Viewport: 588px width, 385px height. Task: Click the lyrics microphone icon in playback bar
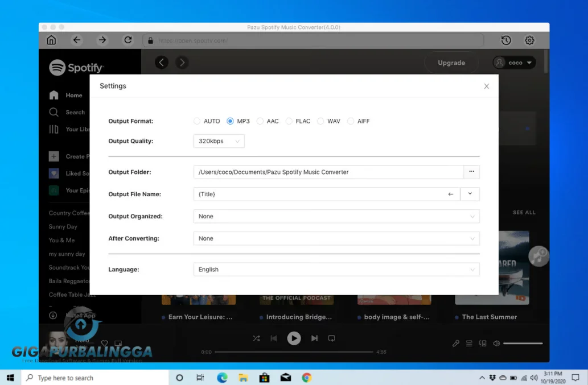point(455,343)
